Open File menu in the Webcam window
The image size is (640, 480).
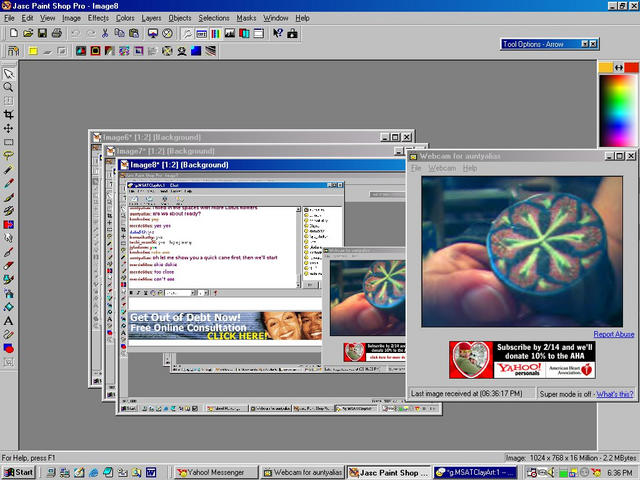pos(416,168)
